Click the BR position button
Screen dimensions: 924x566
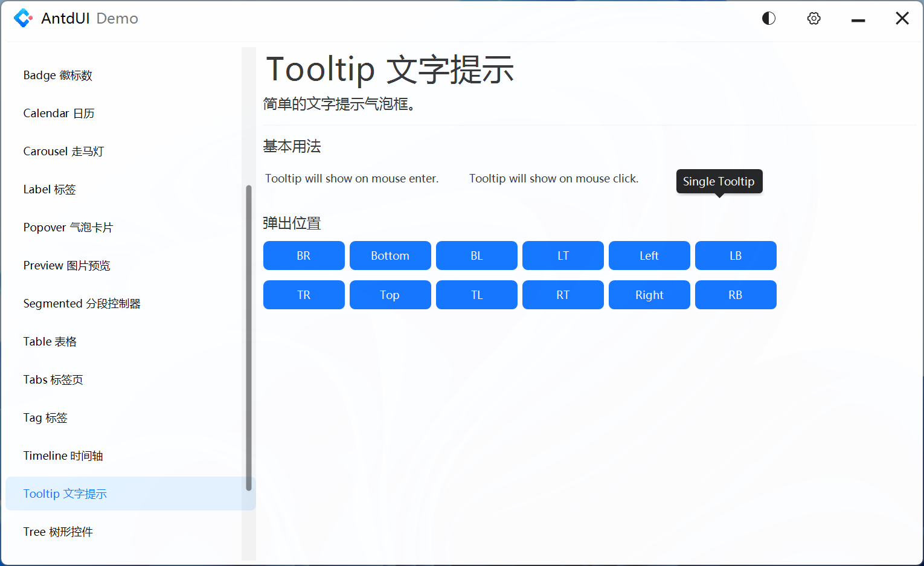(x=304, y=256)
